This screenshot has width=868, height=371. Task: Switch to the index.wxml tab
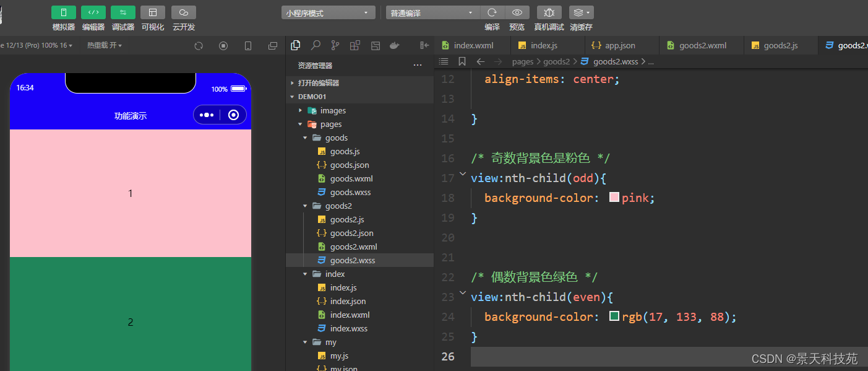coord(473,45)
